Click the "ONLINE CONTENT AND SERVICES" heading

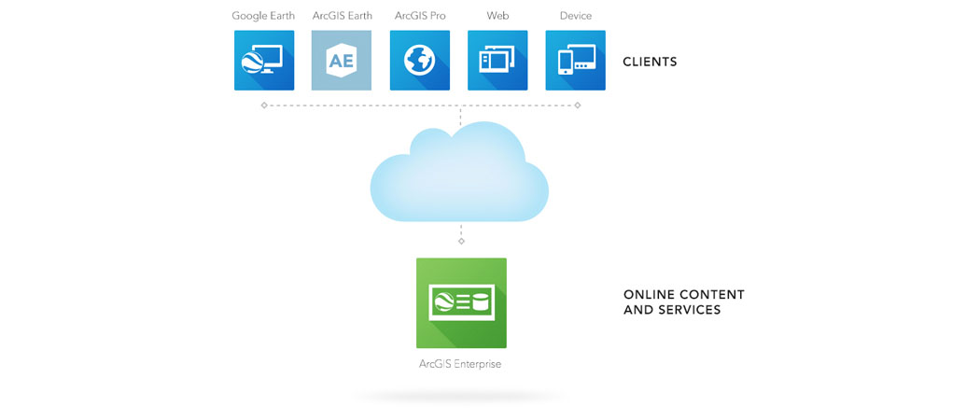point(684,301)
